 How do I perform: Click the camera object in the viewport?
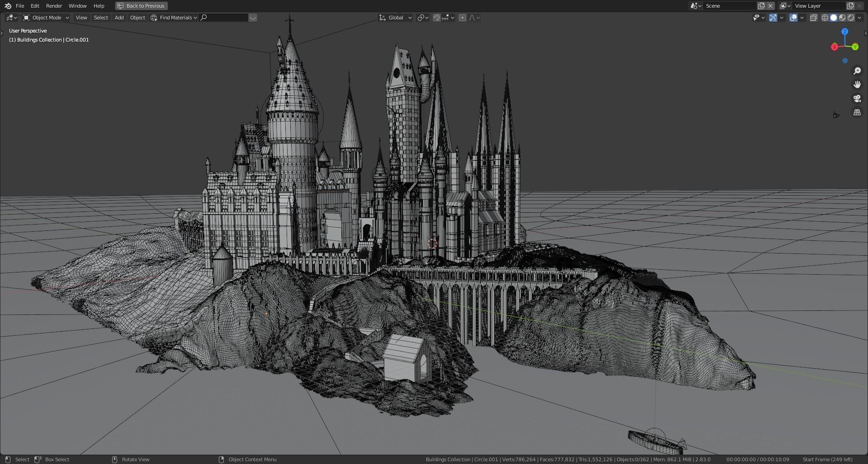836,115
